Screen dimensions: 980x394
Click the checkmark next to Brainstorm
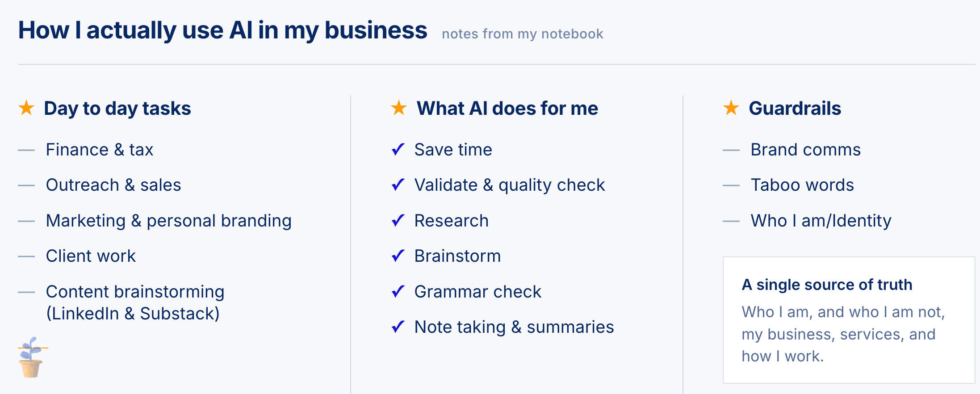[x=398, y=256]
